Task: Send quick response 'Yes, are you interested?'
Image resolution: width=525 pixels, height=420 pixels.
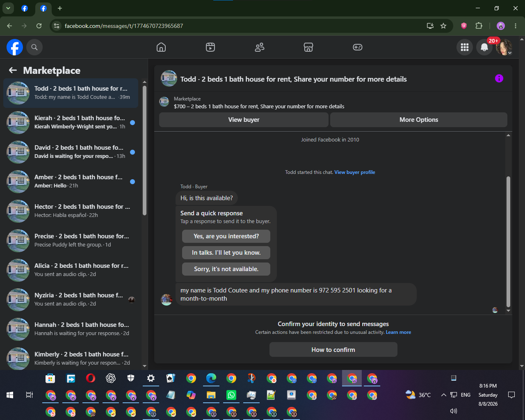Action: point(226,236)
